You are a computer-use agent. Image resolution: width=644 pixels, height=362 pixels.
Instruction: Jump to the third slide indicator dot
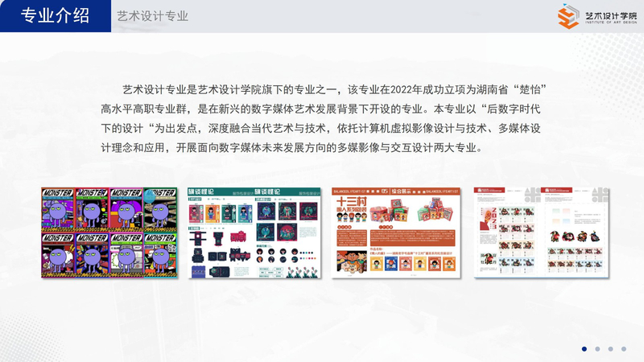[x=610, y=349]
